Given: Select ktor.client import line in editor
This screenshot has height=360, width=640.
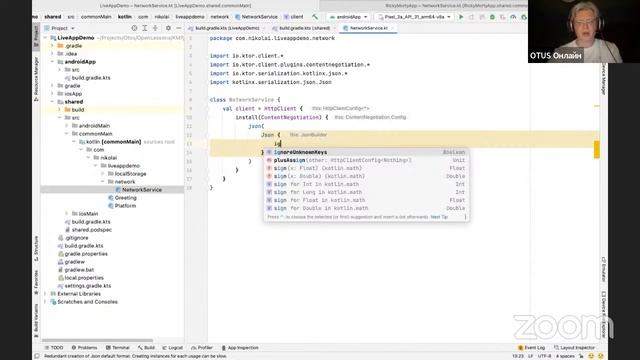Looking at the screenshot, I should [x=247, y=56].
